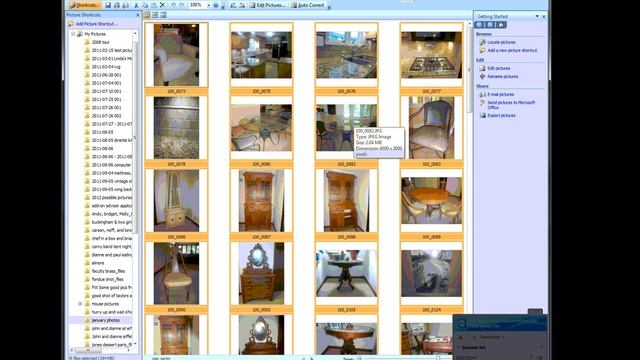640x360 pixels.
Task: Click the Rotate Right icon
Action: pos(242,5)
